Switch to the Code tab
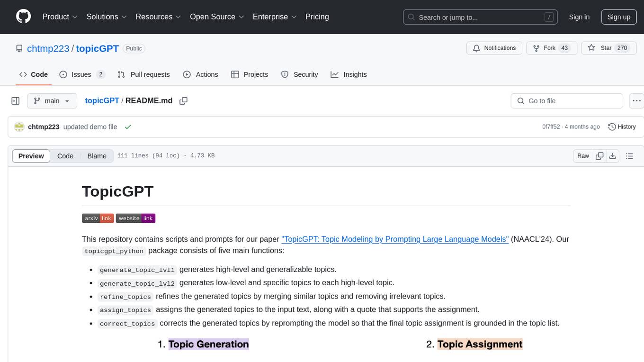This screenshot has height=362, width=644. pyautogui.click(x=33, y=74)
